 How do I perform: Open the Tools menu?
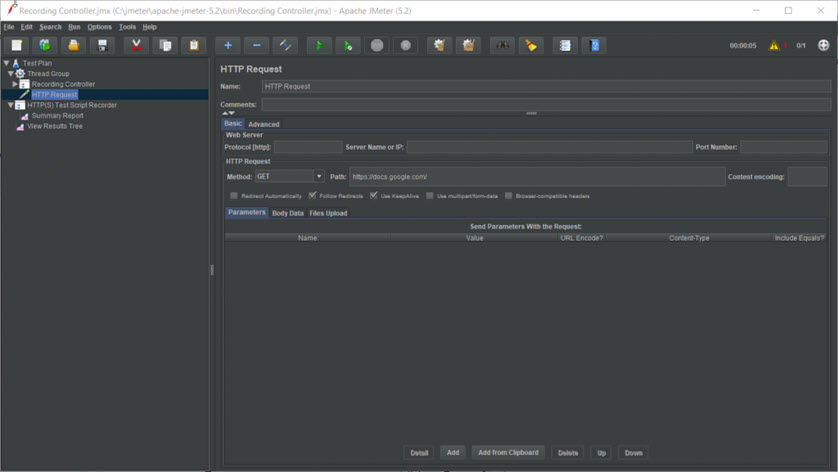point(127,27)
